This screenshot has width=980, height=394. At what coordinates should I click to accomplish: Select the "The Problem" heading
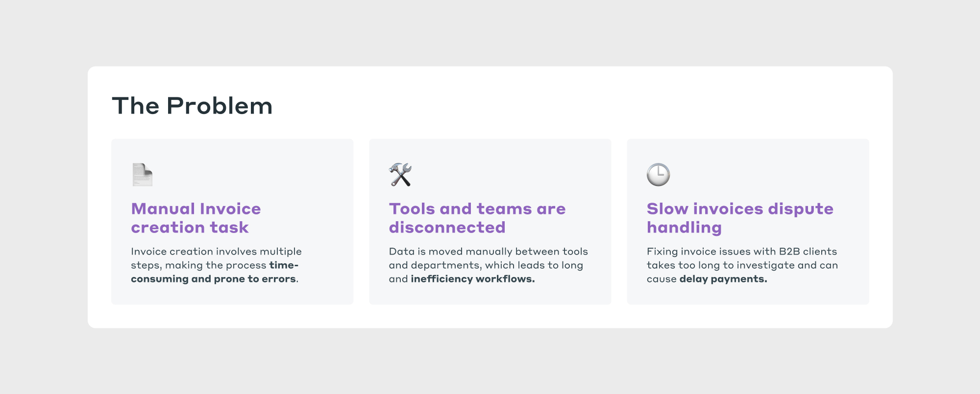[192, 106]
